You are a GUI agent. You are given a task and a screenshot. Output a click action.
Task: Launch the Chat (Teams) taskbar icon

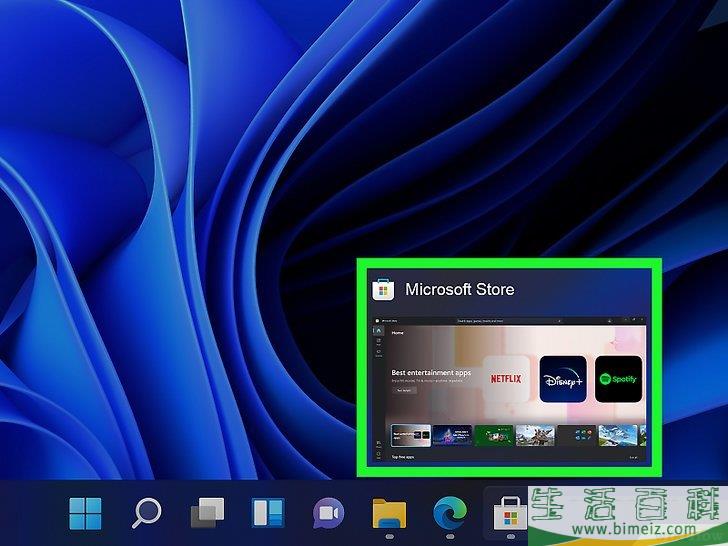(x=328, y=513)
